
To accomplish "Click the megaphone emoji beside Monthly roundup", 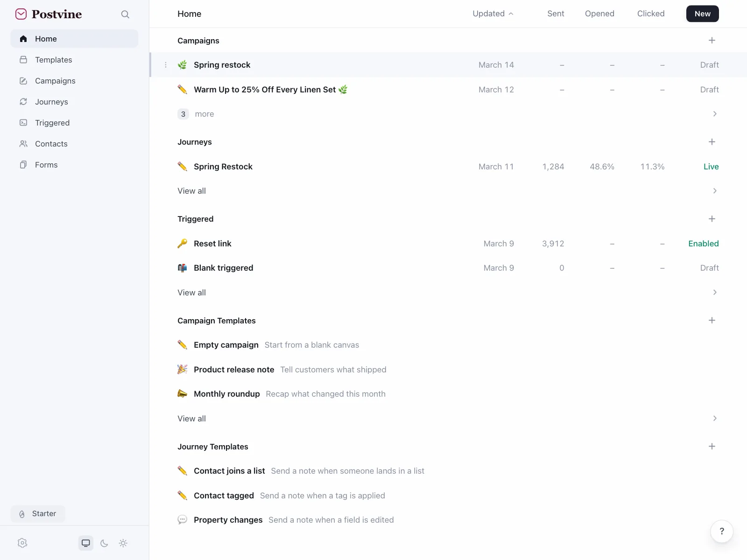I will pos(183,394).
